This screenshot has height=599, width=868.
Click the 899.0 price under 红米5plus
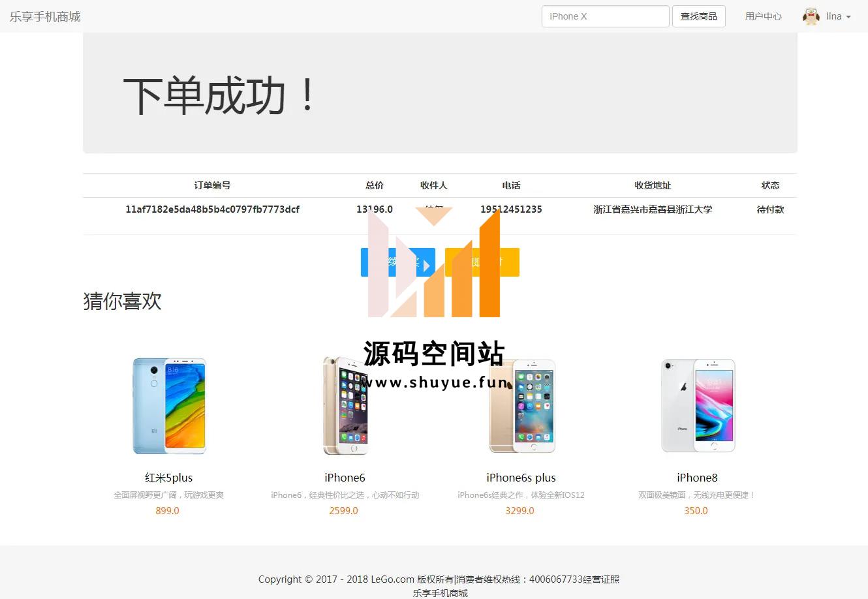click(167, 511)
